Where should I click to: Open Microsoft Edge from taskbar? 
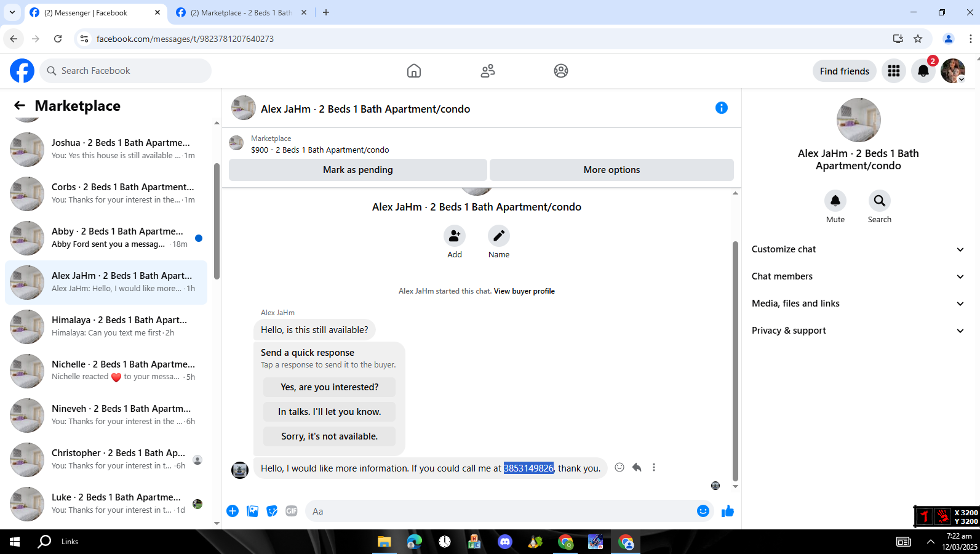(414, 542)
